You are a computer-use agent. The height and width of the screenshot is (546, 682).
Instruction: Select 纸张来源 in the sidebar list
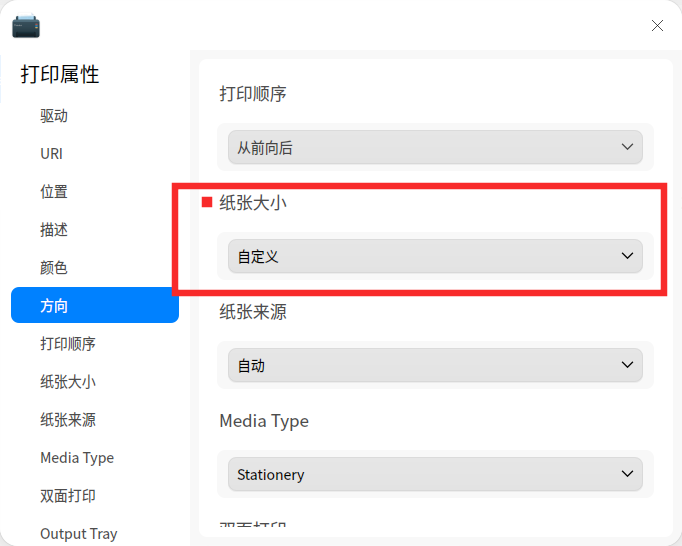pyautogui.click(x=95, y=420)
